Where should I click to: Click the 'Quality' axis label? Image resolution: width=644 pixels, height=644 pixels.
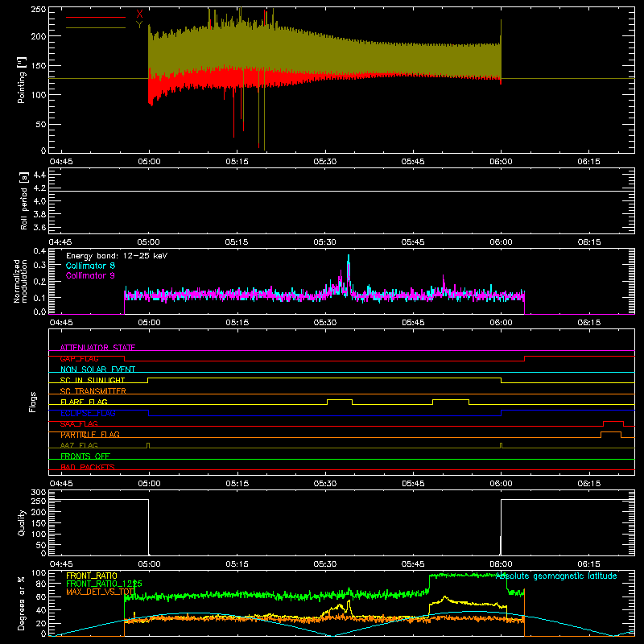pyautogui.click(x=22, y=522)
